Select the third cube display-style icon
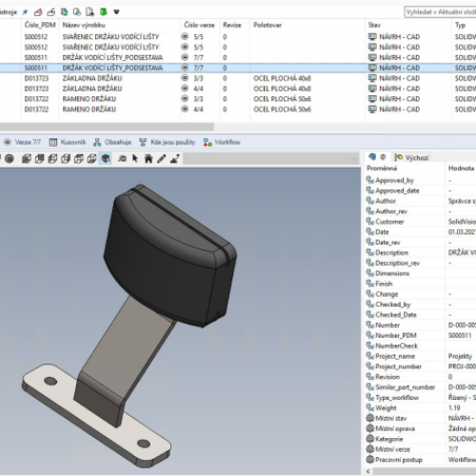Image resolution: width=476 pixels, height=476 pixels. (52, 158)
